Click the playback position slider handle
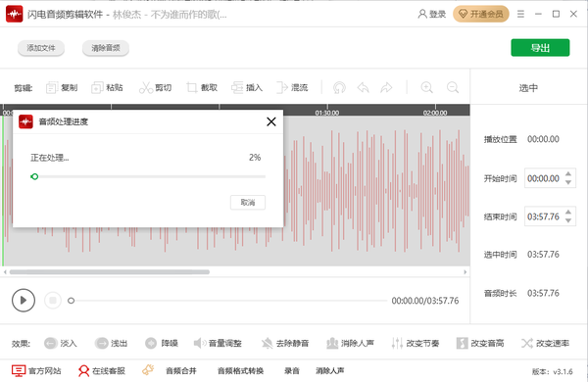The height and width of the screenshot is (382, 588). click(71, 301)
